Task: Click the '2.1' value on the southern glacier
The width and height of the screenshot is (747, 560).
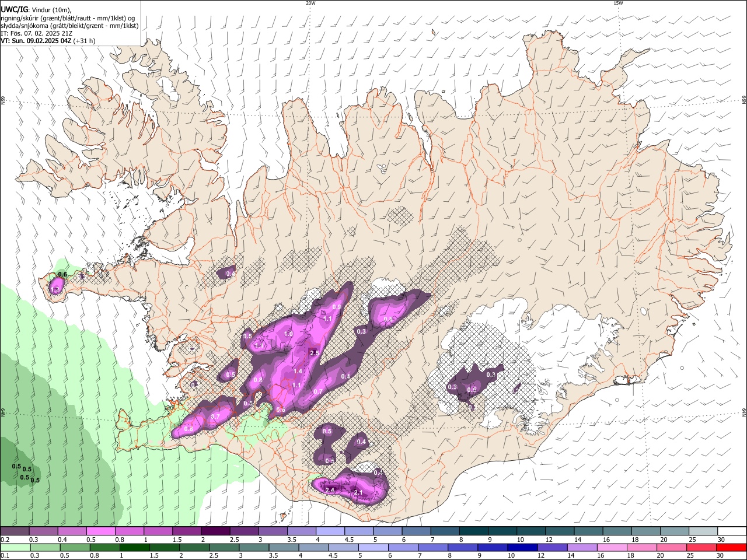Action: pos(359,493)
